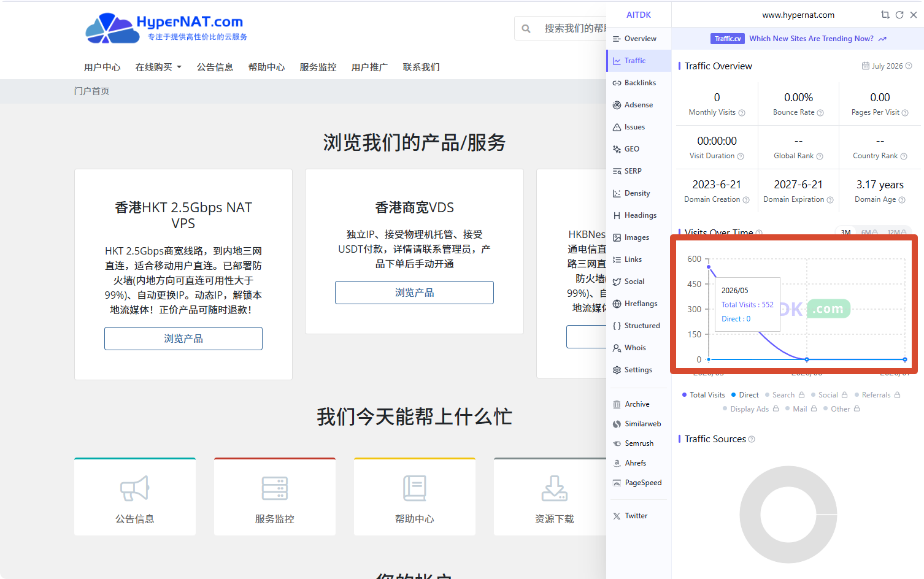Image resolution: width=924 pixels, height=579 pixels.
Task: Open 联系我们 in the navigation bar
Action: pos(421,67)
